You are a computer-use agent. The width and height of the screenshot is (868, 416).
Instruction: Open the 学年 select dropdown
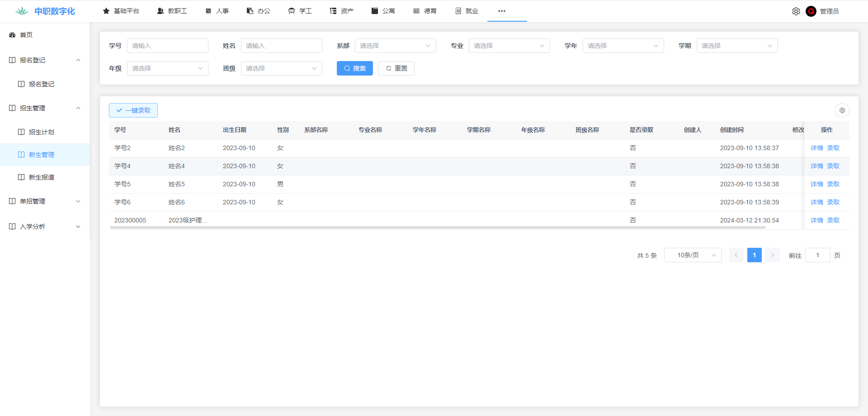[x=623, y=46]
